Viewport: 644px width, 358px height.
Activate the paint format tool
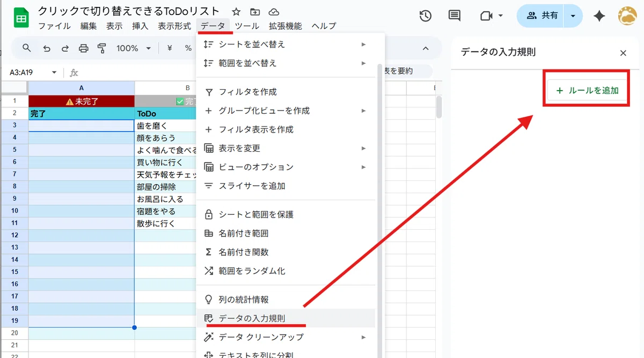coord(102,48)
